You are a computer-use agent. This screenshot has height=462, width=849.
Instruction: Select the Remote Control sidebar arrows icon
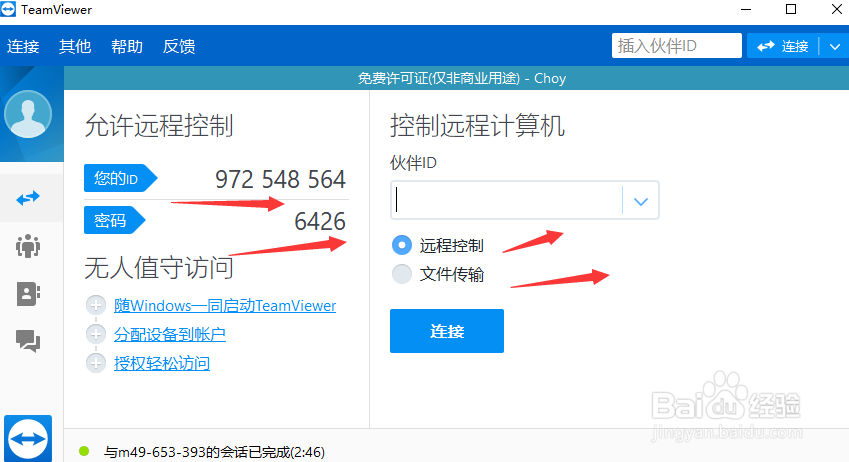(x=28, y=198)
